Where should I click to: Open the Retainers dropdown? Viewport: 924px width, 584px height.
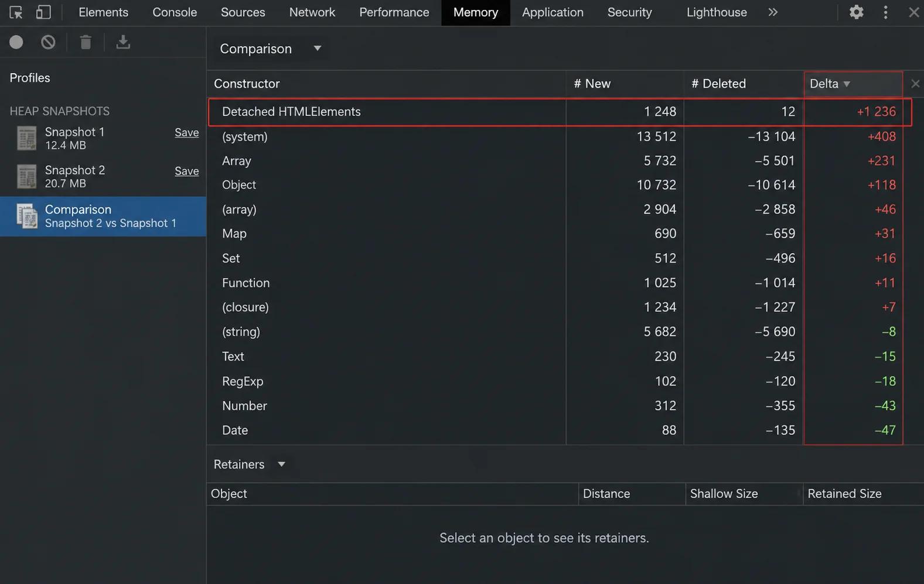pos(250,465)
